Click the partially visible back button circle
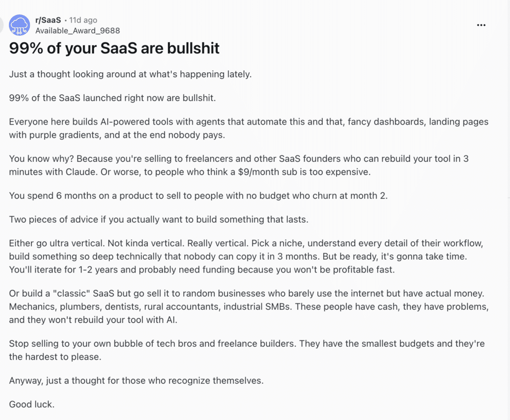 click(1, 25)
